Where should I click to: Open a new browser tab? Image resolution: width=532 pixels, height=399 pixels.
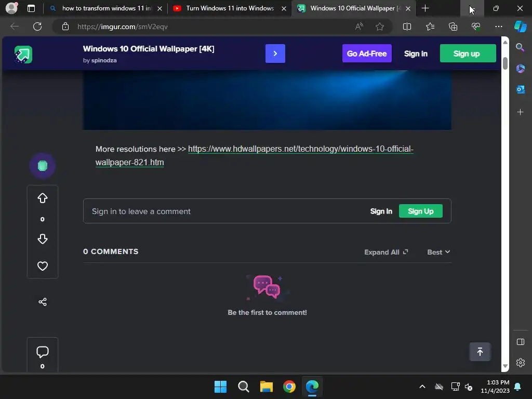tap(425, 8)
